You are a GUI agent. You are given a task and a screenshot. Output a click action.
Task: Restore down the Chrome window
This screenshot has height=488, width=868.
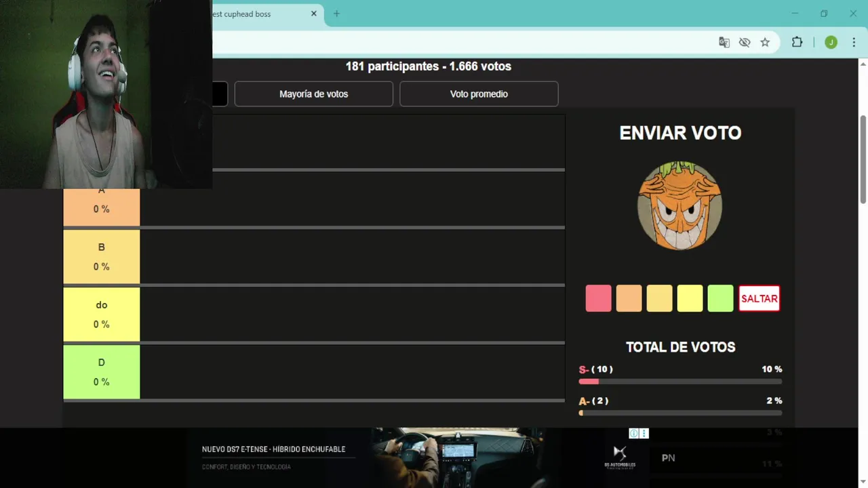coord(824,14)
